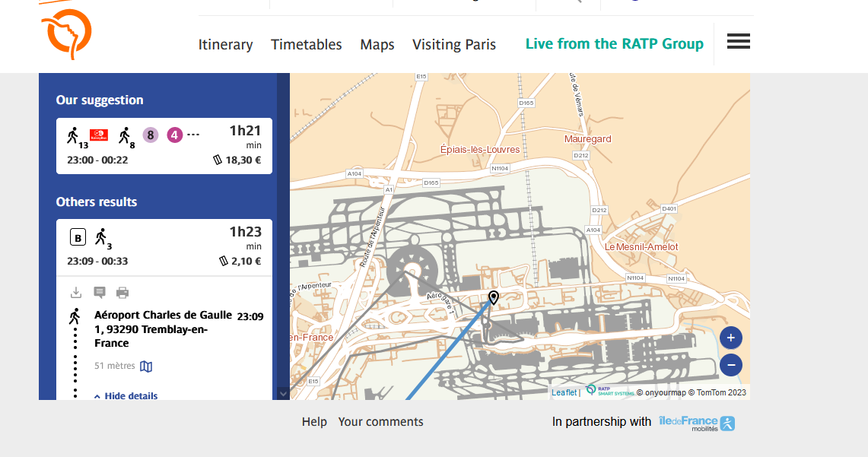868x457 pixels.
Task: Click the Our suggestion heading
Action: 100,100
